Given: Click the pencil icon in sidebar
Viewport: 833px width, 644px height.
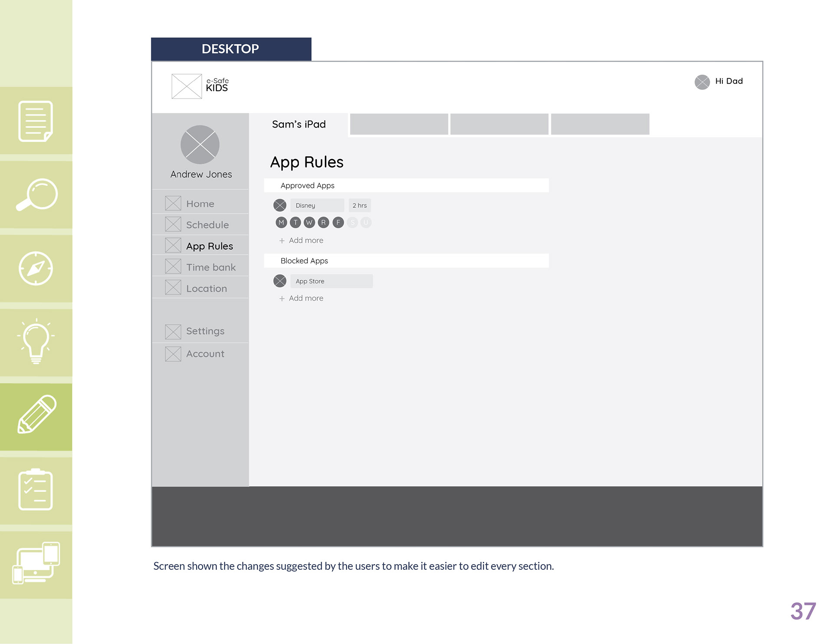Looking at the screenshot, I should pos(36,414).
